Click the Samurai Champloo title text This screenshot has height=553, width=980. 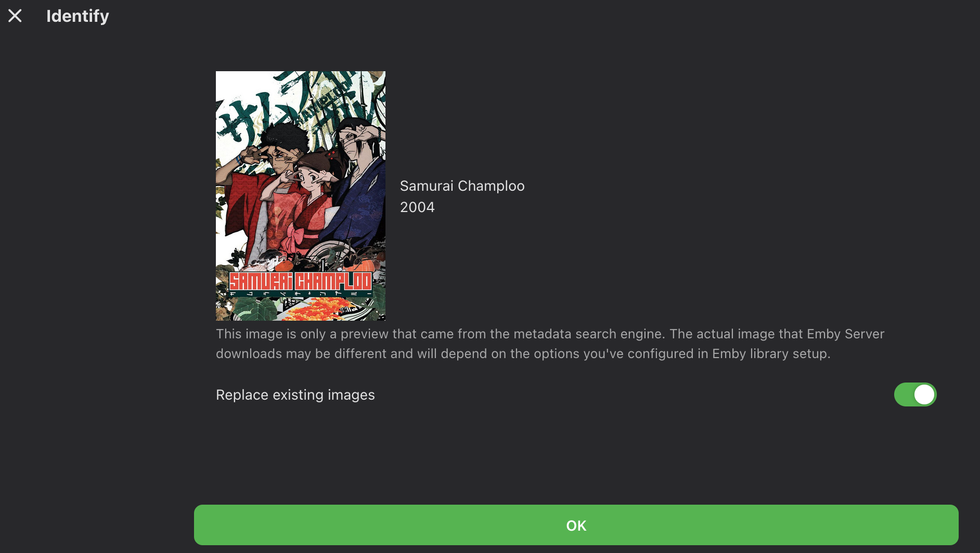click(x=462, y=186)
